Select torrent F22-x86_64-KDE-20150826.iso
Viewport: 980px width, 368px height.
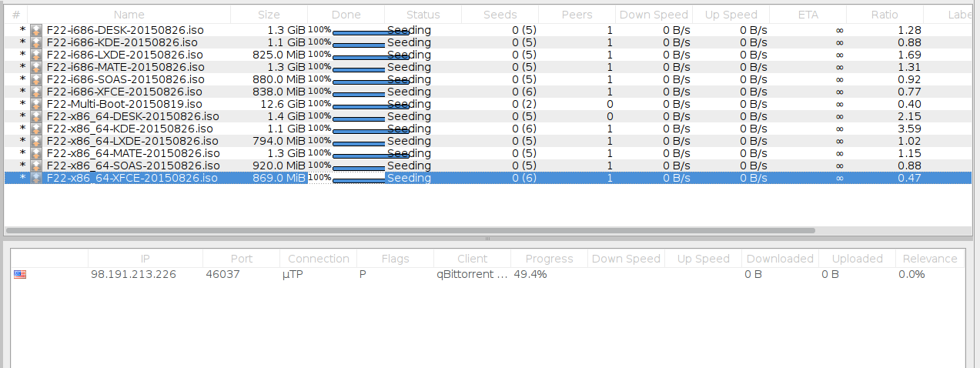(x=488, y=129)
